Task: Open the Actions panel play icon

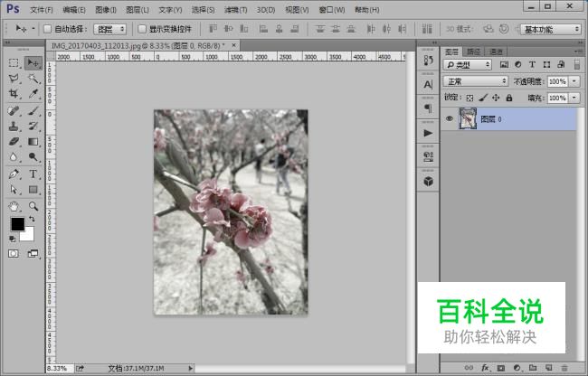Action: (x=428, y=133)
